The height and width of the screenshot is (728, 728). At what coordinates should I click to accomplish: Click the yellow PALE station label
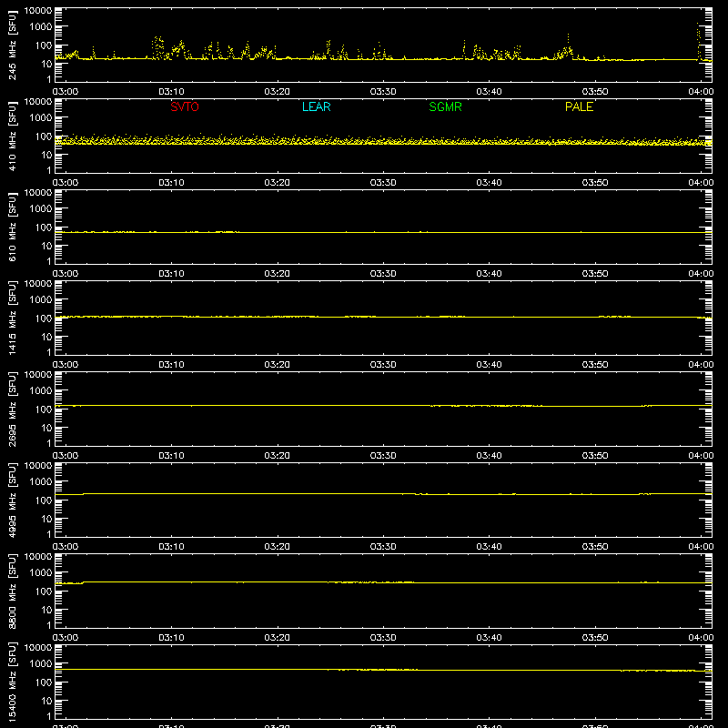579,106
